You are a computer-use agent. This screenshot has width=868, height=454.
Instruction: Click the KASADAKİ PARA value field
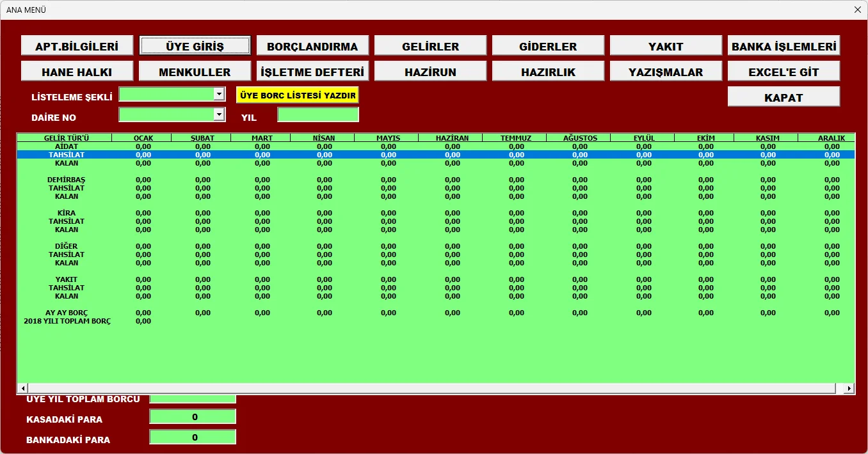(193, 417)
